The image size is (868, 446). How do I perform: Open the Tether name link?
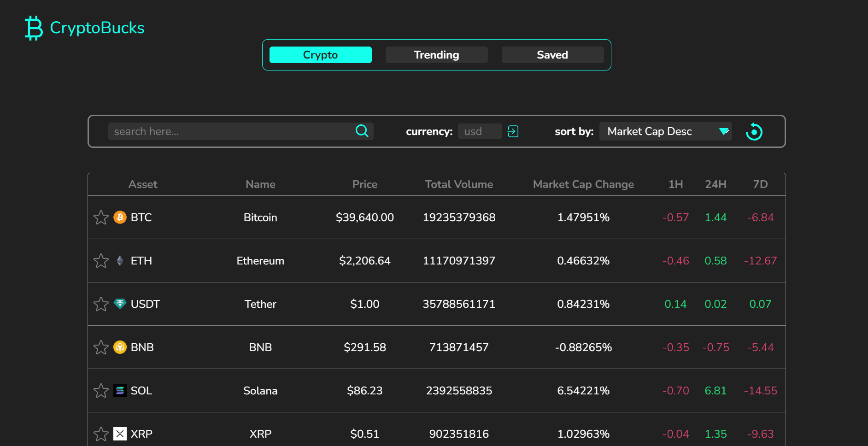click(260, 304)
